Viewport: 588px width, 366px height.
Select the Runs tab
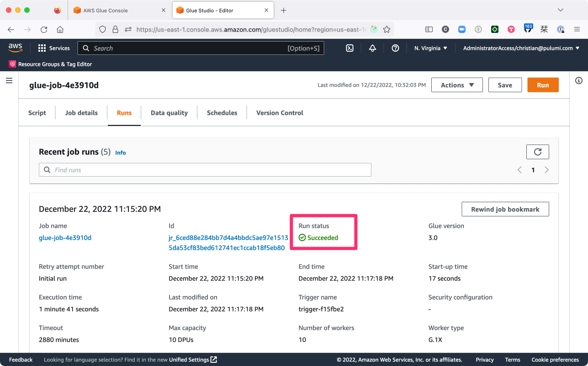(124, 113)
